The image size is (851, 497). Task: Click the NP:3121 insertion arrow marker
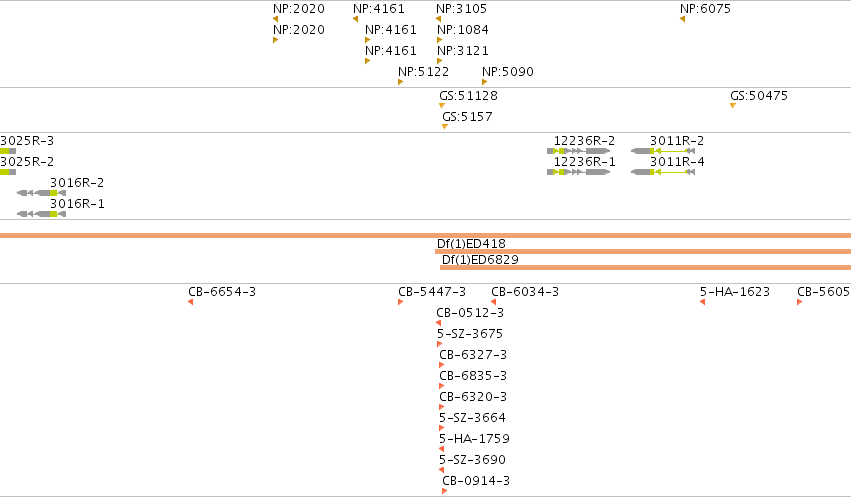(x=440, y=61)
